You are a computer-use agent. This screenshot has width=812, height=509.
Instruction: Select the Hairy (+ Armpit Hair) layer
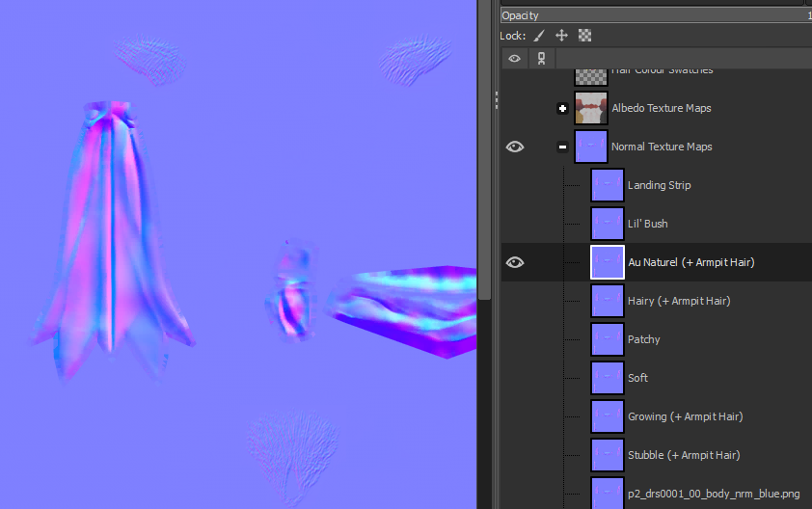coord(679,301)
